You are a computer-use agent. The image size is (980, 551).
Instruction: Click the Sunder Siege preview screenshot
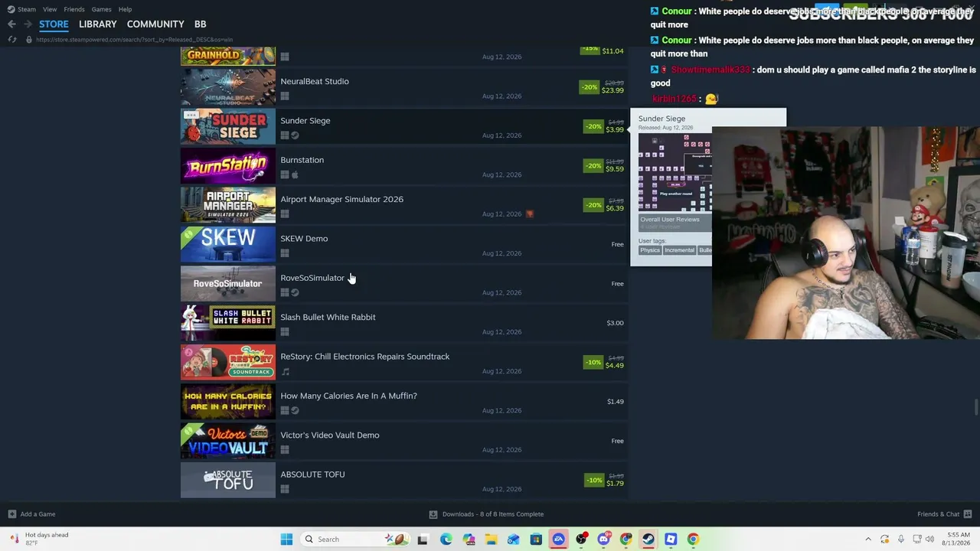[675, 172]
